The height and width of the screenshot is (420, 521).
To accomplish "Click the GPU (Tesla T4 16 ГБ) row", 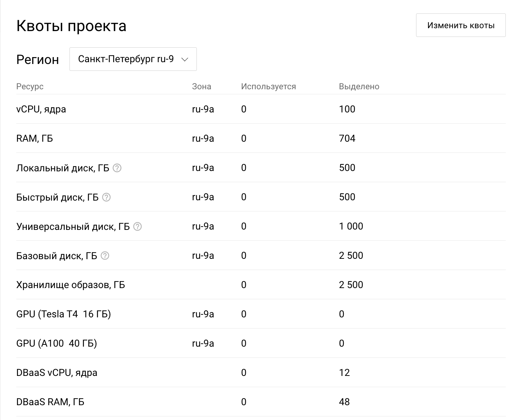I will pyautogui.click(x=64, y=314).
